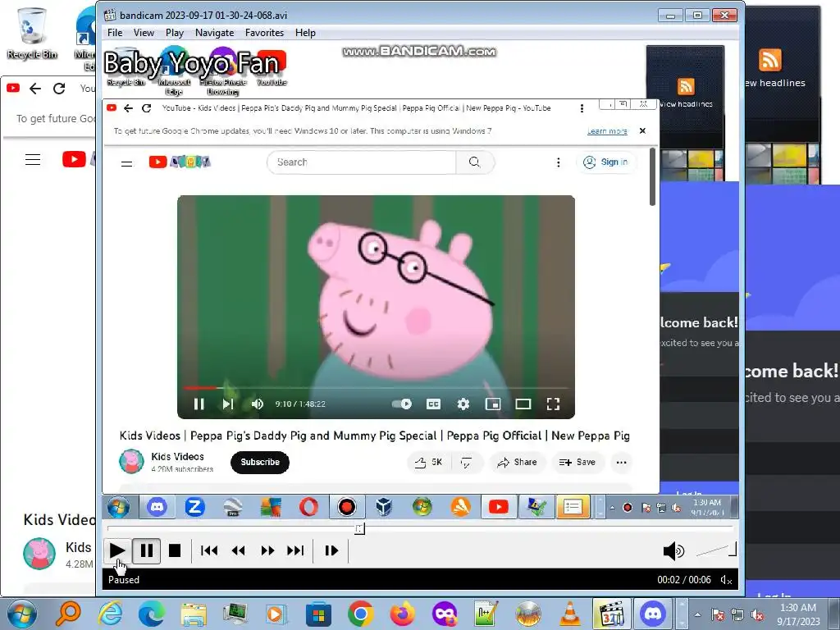Enter YouTube fullscreen mode
This screenshot has height=630, width=840.
(x=553, y=404)
